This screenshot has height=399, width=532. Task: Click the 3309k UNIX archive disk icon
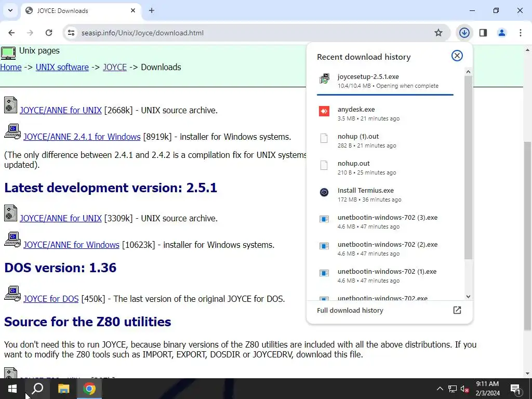click(10, 214)
